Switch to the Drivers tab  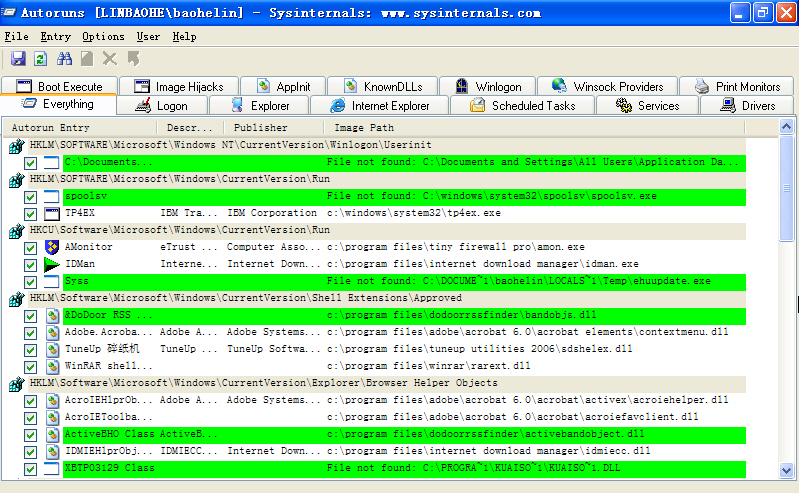pyautogui.click(x=747, y=106)
